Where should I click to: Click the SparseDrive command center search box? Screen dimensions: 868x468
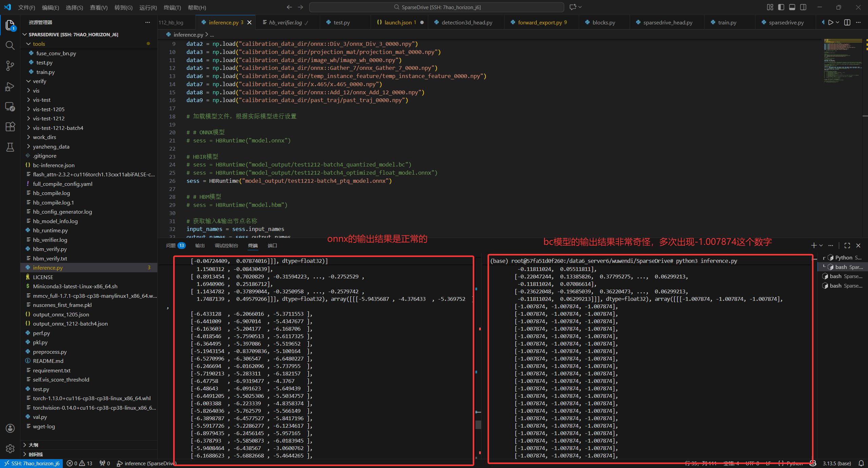(437, 7)
